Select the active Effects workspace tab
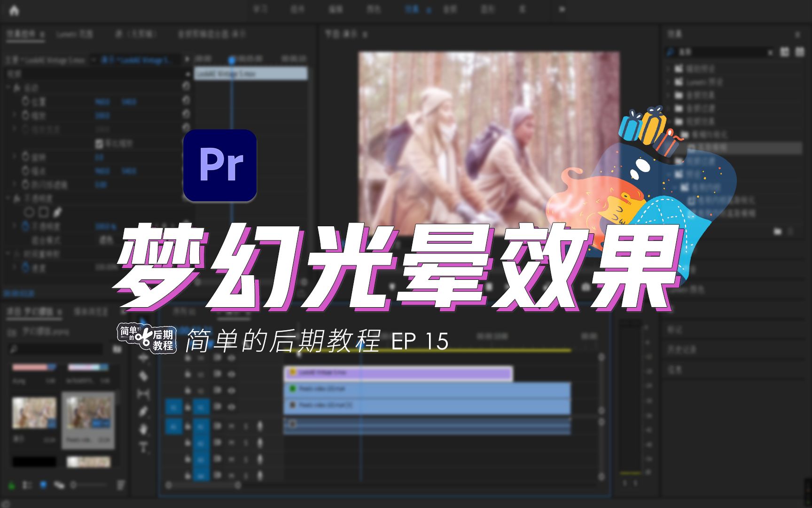Image resolution: width=812 pixels, height=508 pixels. coord(412,9)
